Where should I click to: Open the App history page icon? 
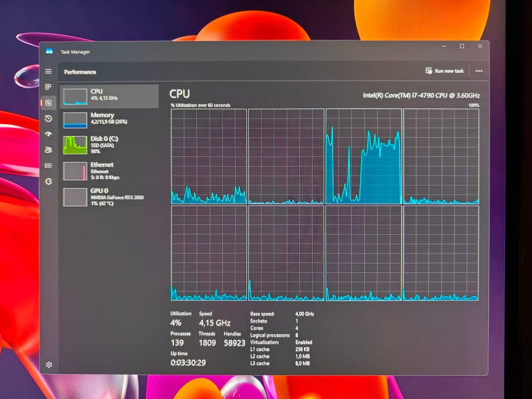tap(49, 119)
